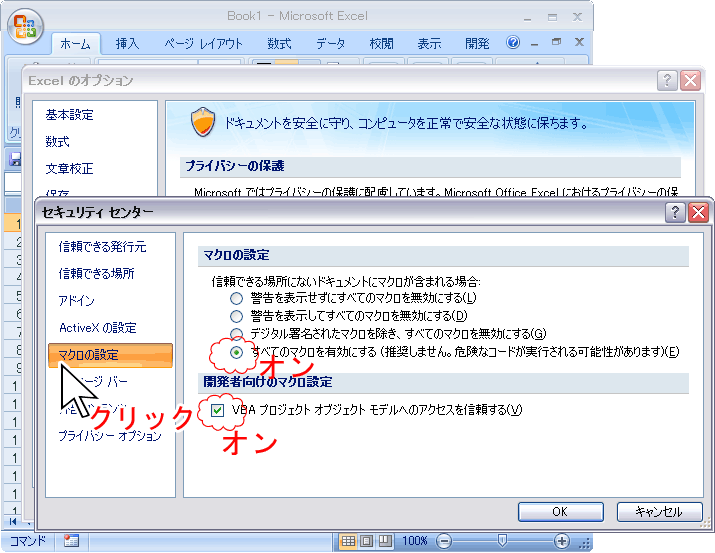Open the ページ レイアウト ribbon tab

pyautogui.click(x=203, y=44)
